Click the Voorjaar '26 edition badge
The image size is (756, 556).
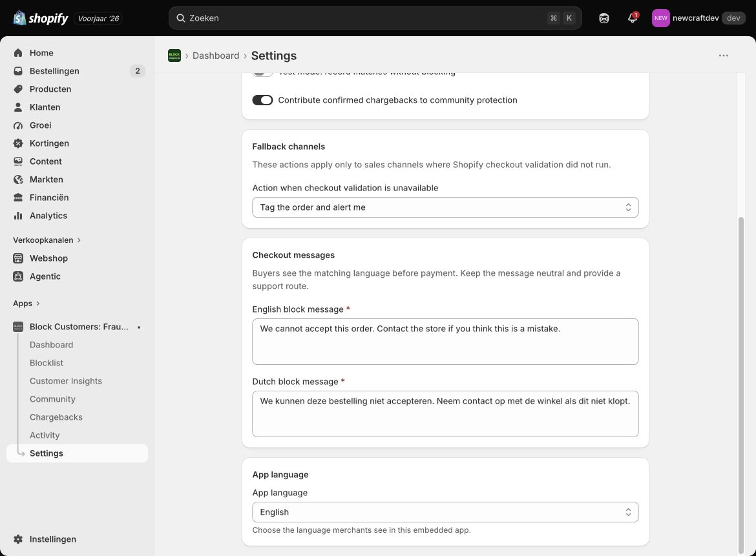click(x=98, y=18)
